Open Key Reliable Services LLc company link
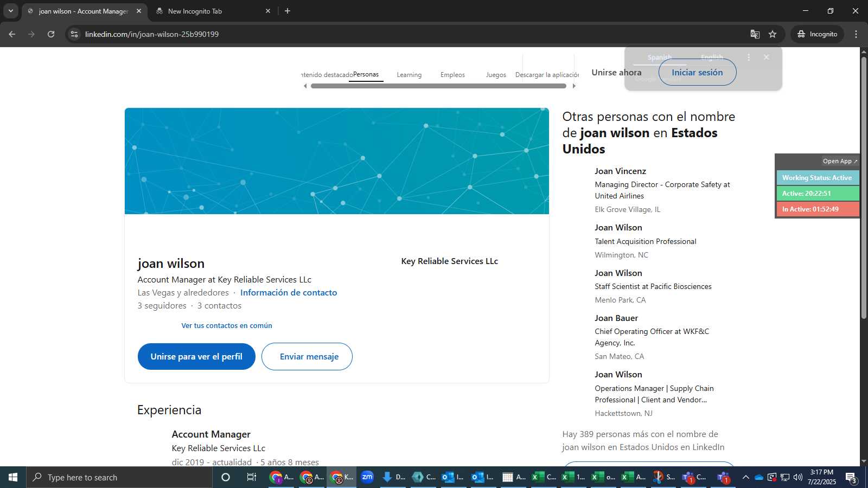Screen dimensions: 868x488 [449, 261]
